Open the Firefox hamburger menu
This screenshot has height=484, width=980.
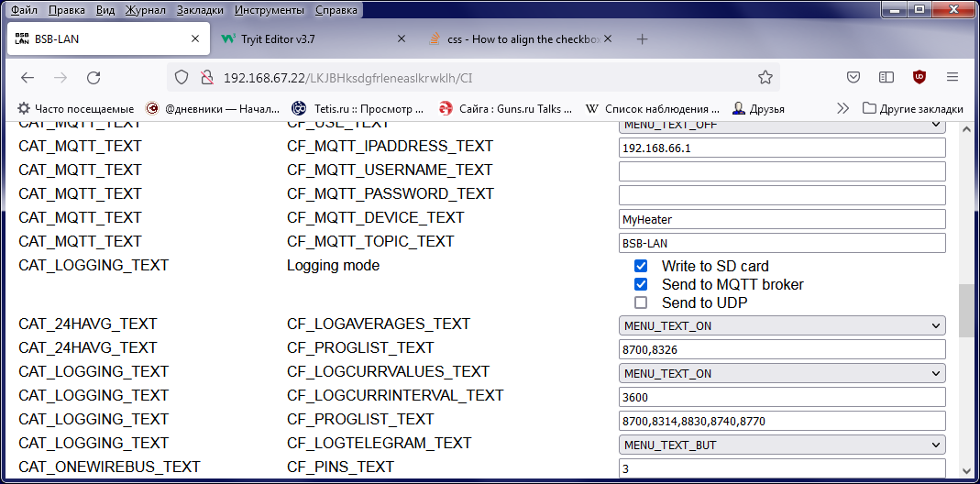(952, 78)
